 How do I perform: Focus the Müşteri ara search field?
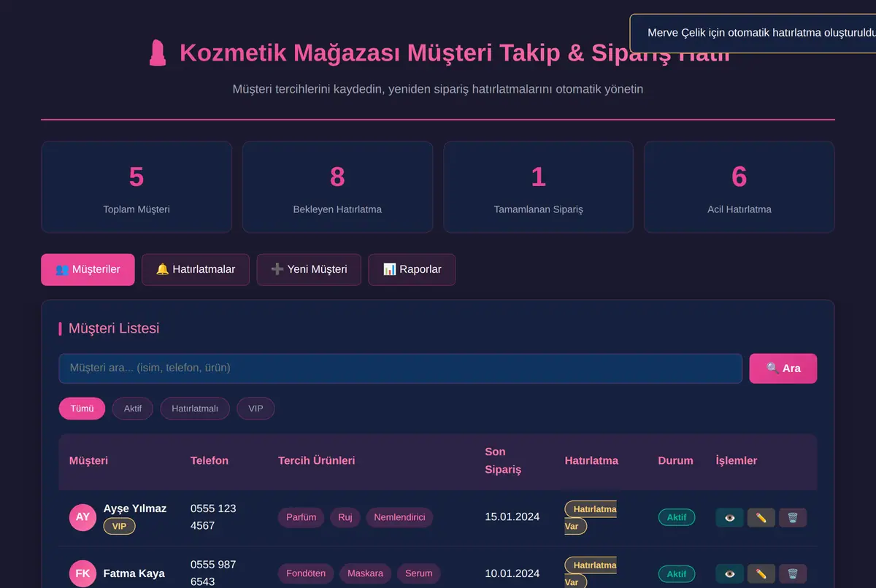[x=401, y=368]
